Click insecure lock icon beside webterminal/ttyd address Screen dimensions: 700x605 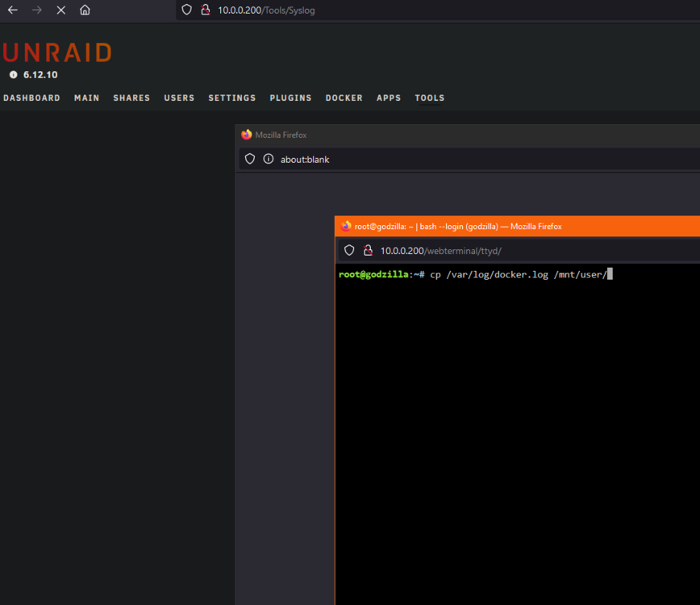point(368,251)
